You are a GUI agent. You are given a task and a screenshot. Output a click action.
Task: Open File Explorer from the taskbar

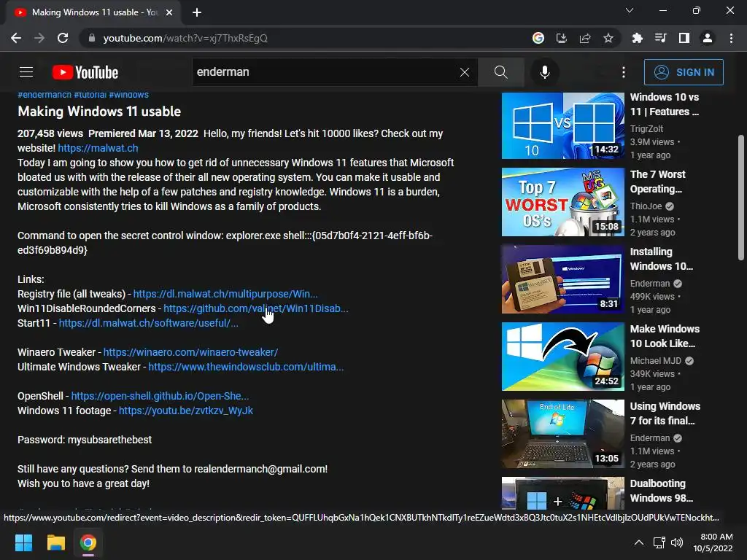tap(55, 542)
